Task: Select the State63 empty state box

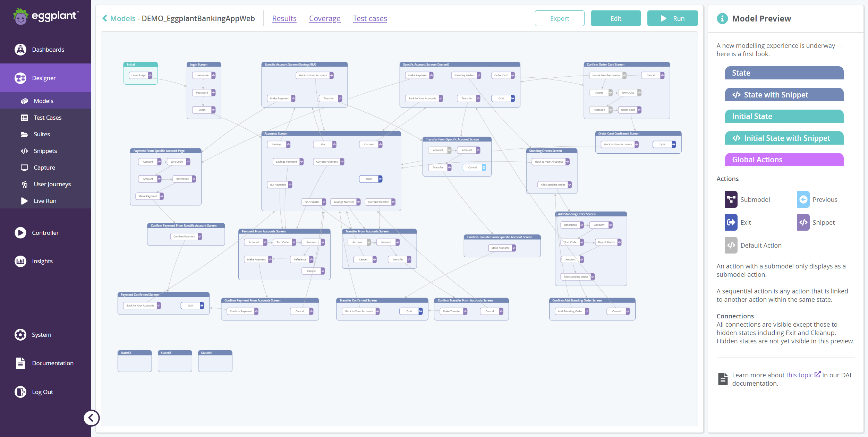Action: (x=175, y=361)
